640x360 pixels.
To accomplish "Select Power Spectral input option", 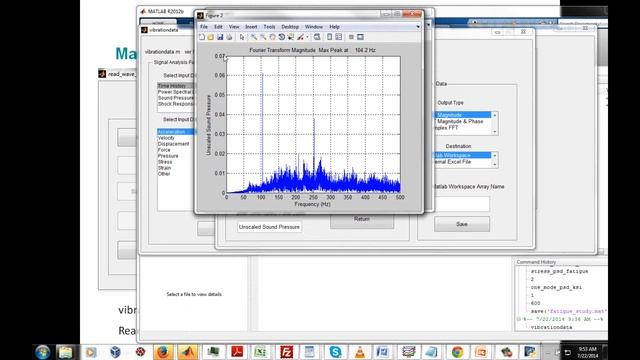I will (176, 92).
